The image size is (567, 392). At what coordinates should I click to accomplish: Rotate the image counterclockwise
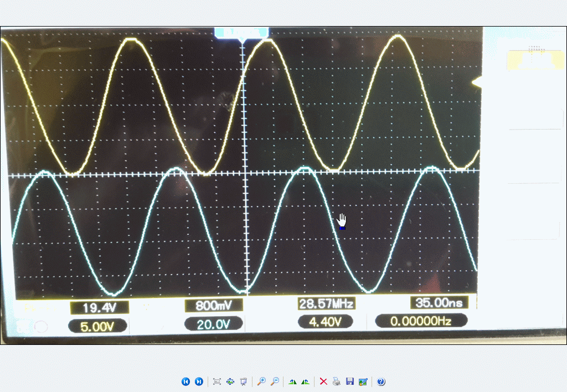[x=305, y=381]
